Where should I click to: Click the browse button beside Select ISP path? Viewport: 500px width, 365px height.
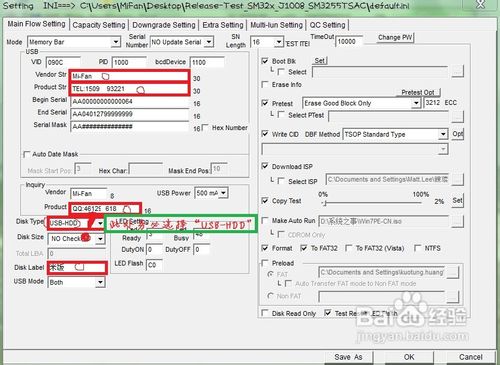[x=457, y=180]
